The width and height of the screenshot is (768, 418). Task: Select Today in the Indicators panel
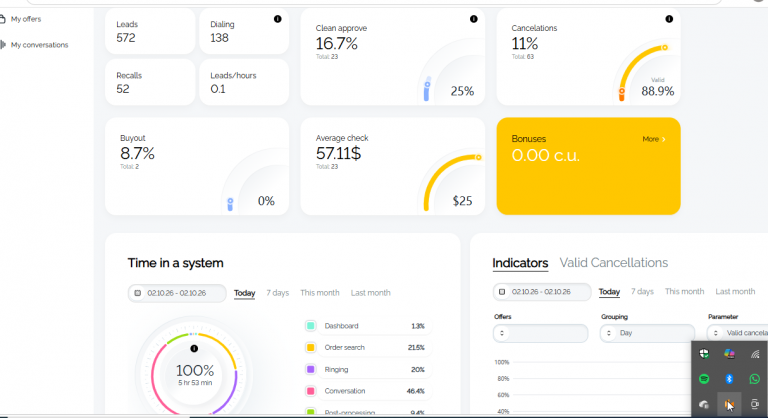click(609, 292)
